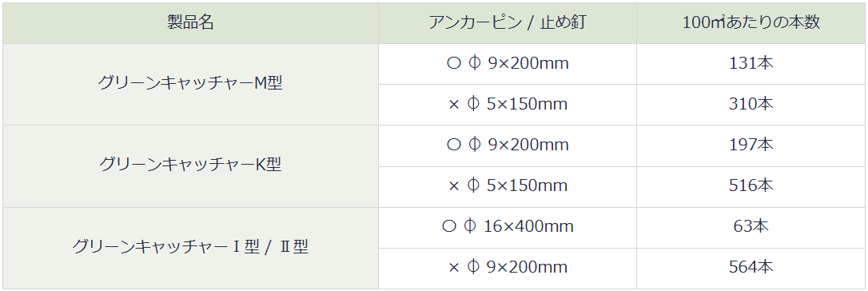This screenshot has width=868, height=291.
Task: Click the 製品名 column header
Action: point(190,22)
